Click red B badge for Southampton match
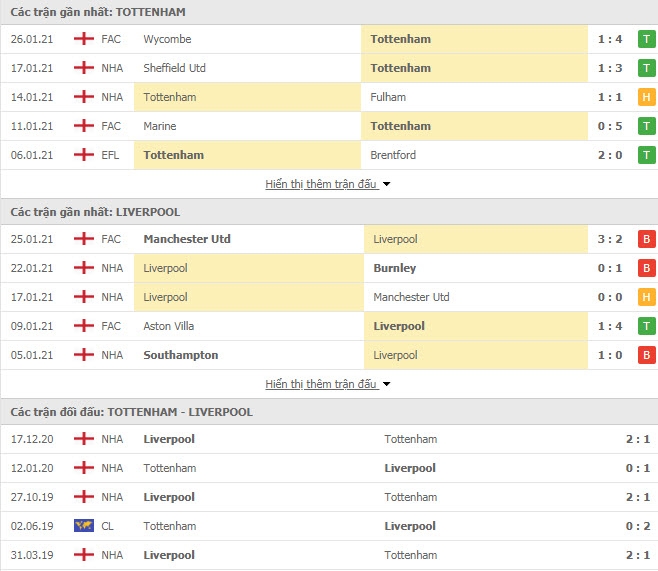Image resolution: width=658 pixels, height=571 pixels. point(646,355)
